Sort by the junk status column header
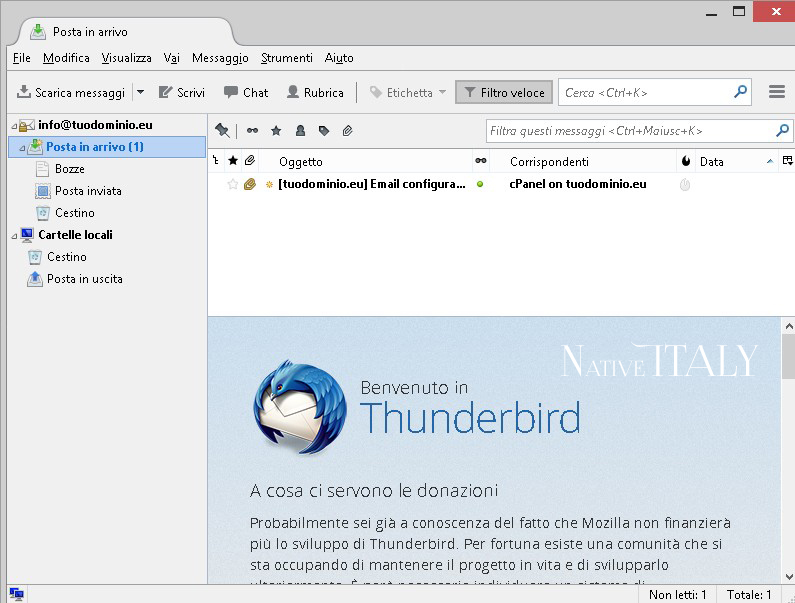The width and height of the screenshot is (795, 603). tap(685, 161)
